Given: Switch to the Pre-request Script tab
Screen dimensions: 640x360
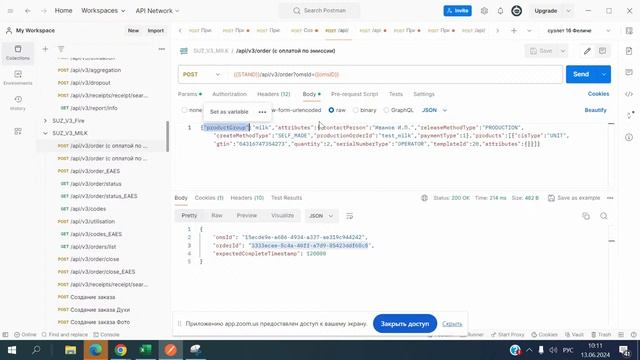Looking at the screenshot, I should coord(354,94).
